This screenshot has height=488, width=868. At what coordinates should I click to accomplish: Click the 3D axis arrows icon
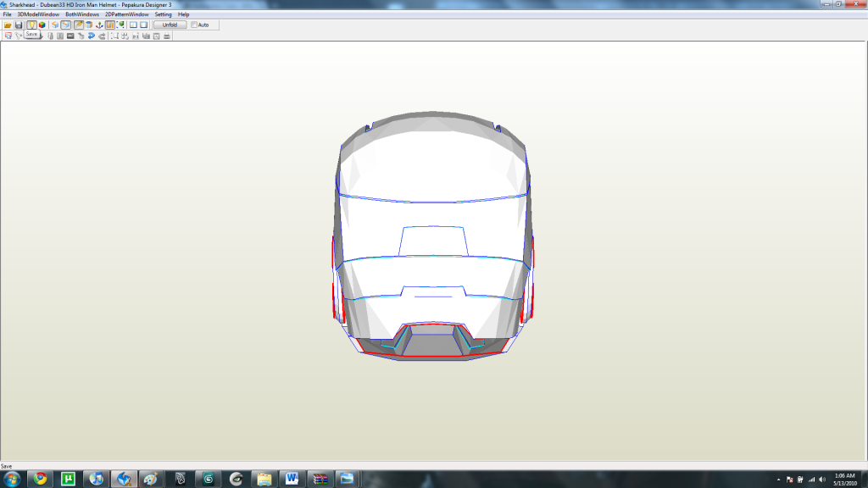point(99,25)
